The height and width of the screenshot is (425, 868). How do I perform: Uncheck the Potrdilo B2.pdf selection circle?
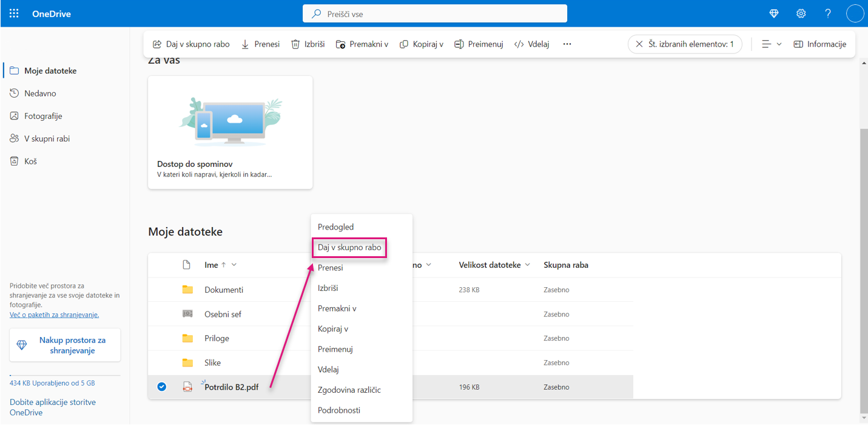(x=162, y=387)
